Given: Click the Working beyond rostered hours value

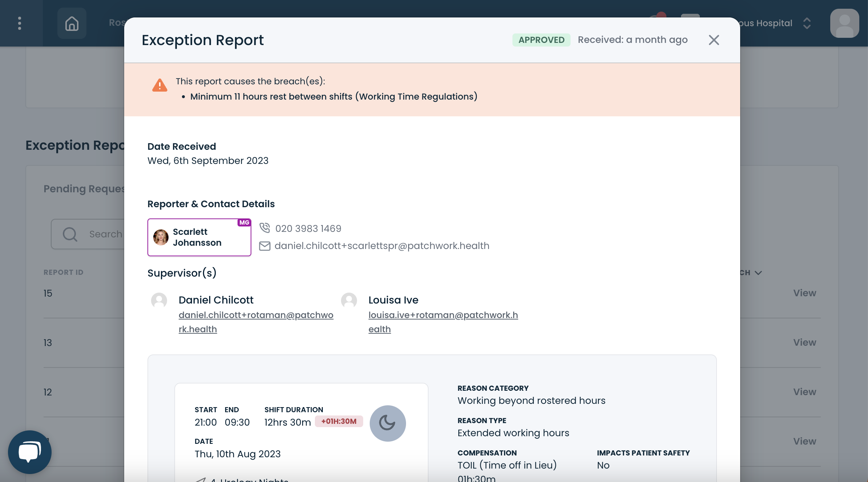Looking at the screenshot, I should click(x=531, y=401).
